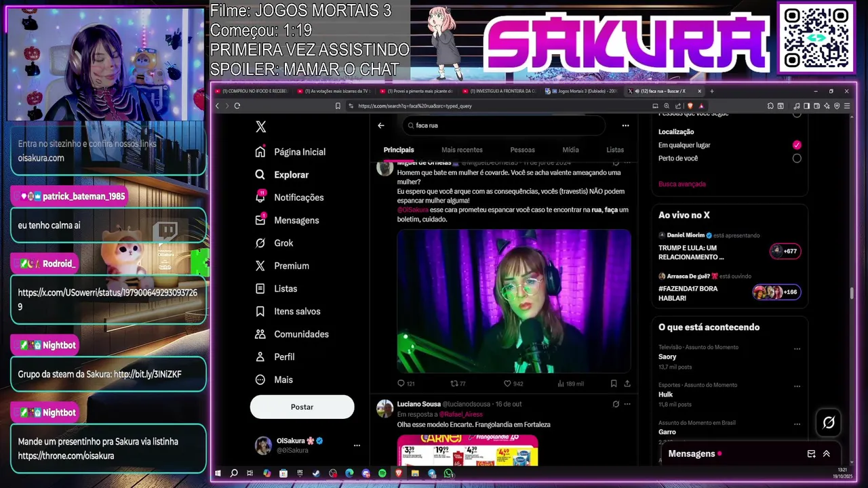Open Telegram from the taskbar

click(431, 473)
